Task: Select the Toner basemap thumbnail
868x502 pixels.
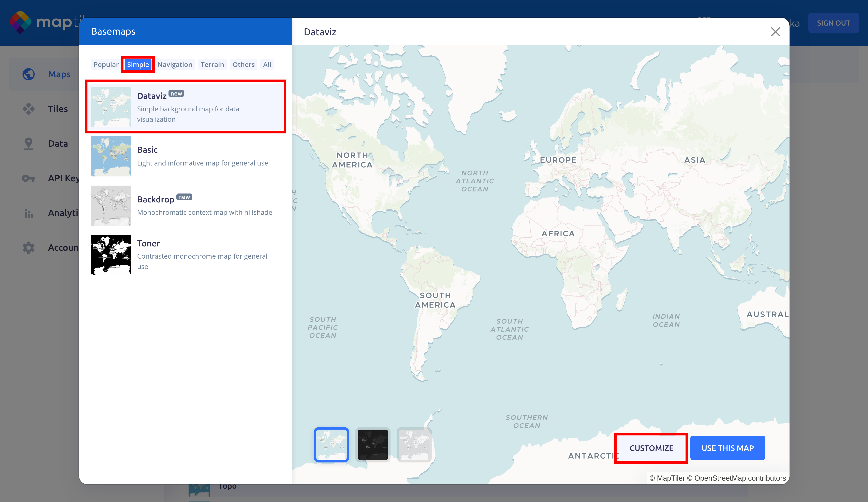Action: click(x=111, y=255)
